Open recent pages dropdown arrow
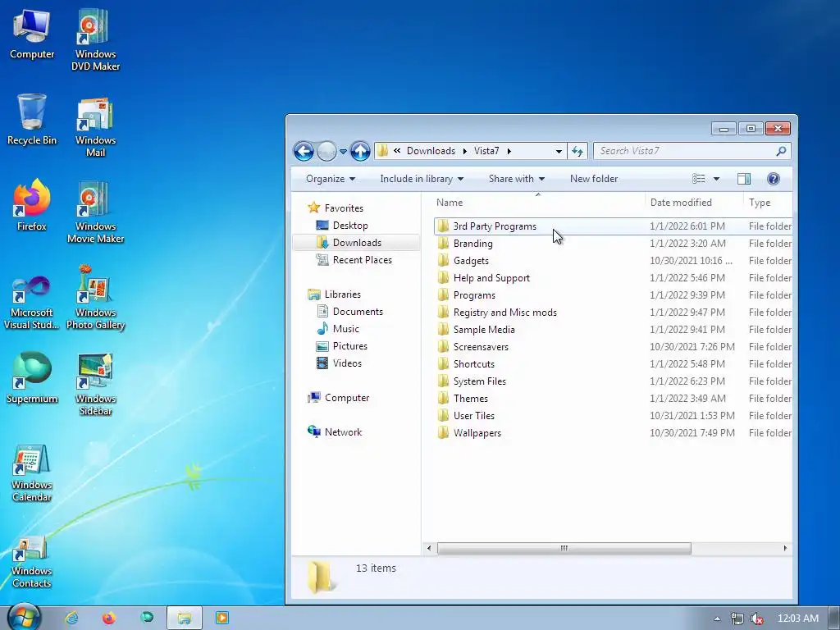This screenshot has width=840, height=630. coord(344,151)
